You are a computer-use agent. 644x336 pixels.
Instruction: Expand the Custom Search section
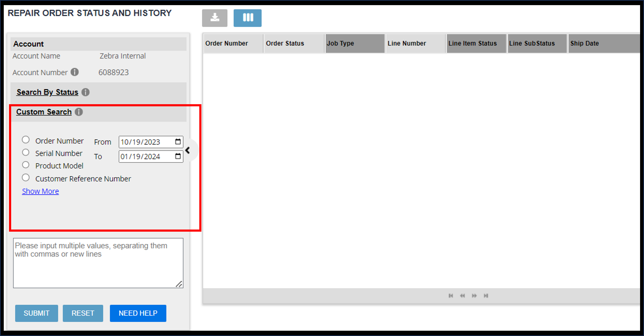(44, 112)
